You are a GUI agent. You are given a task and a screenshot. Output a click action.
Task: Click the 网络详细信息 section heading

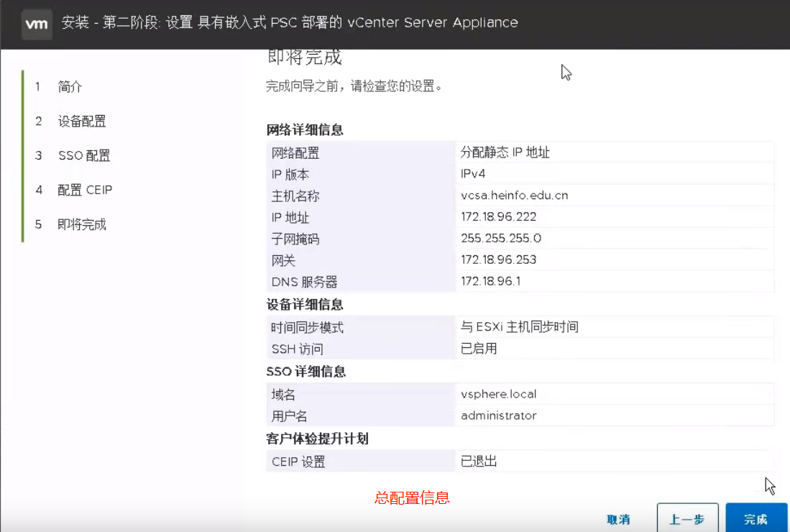(304, 130)
